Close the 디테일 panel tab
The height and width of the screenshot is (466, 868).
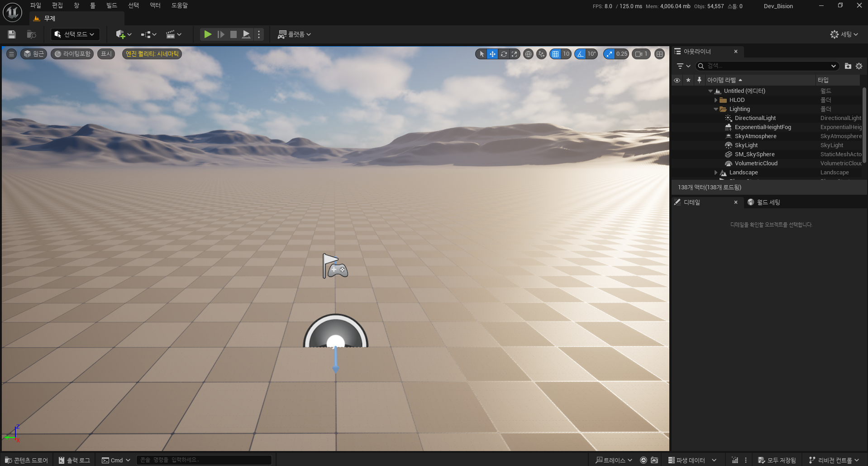pos(736,202)
